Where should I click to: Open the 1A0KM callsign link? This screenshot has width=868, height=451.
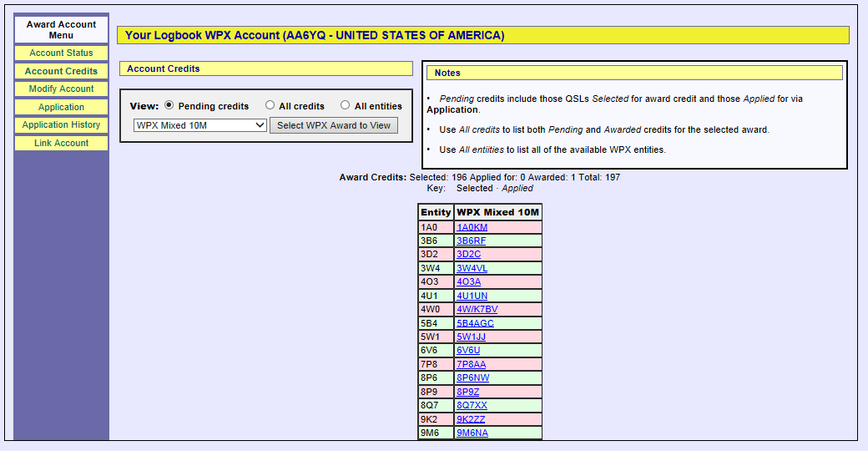click(472, 227)
